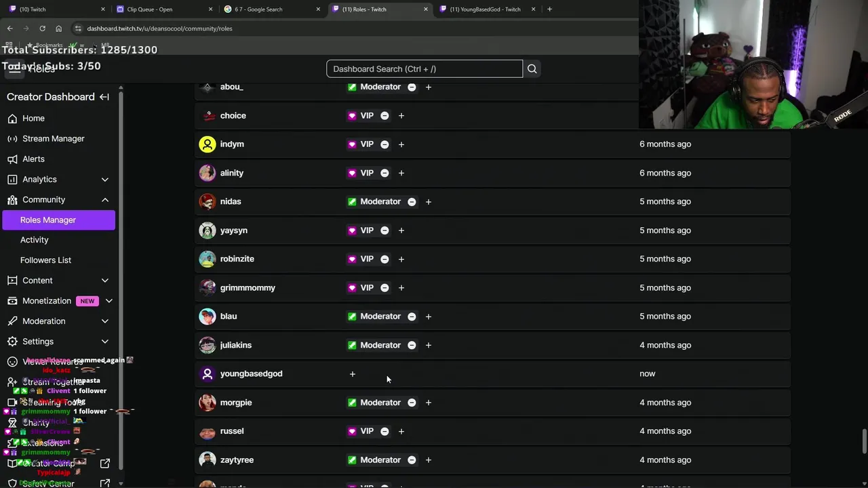This screenshot has height=488, width=868.
Task: Click the dashboard search magnifier button
Action: tap(532, 68)
